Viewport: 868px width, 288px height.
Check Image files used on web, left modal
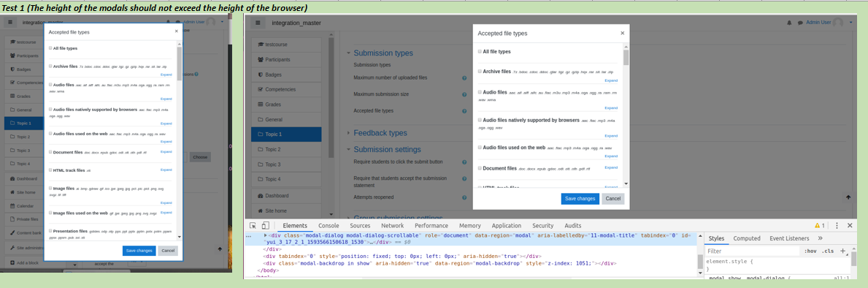50,213
